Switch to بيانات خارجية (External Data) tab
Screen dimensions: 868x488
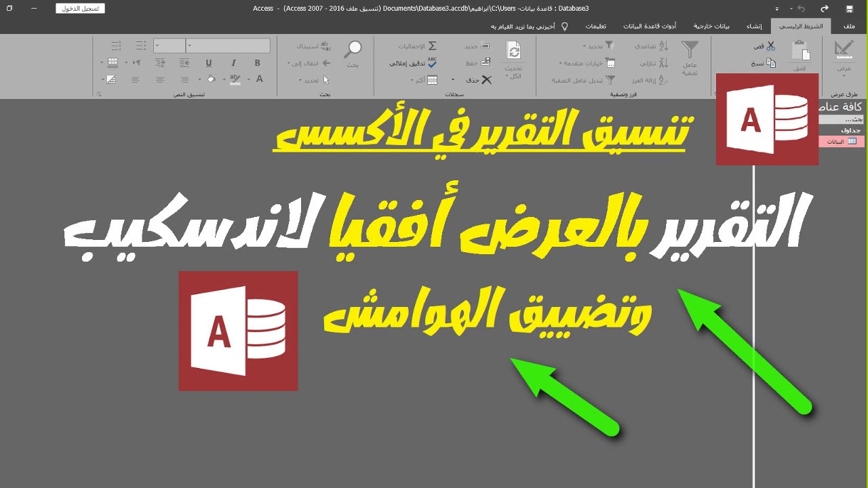(x=711, y=26)
